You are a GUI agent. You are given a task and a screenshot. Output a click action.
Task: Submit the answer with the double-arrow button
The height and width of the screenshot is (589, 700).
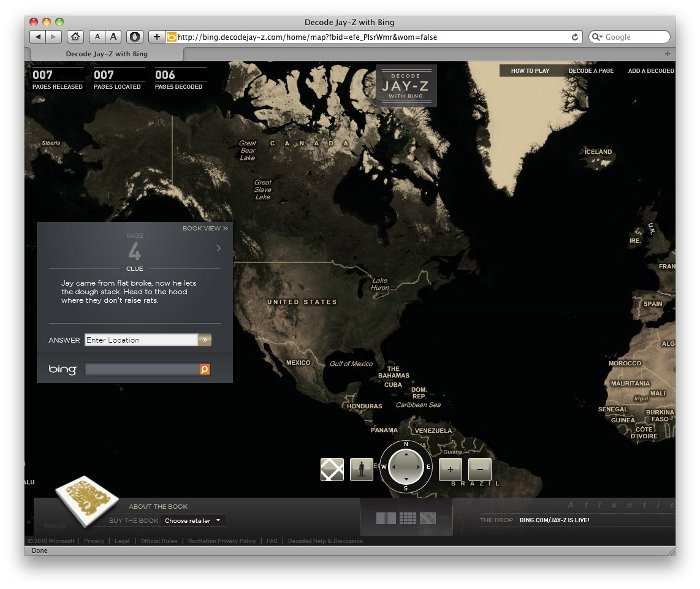[205, 340]
